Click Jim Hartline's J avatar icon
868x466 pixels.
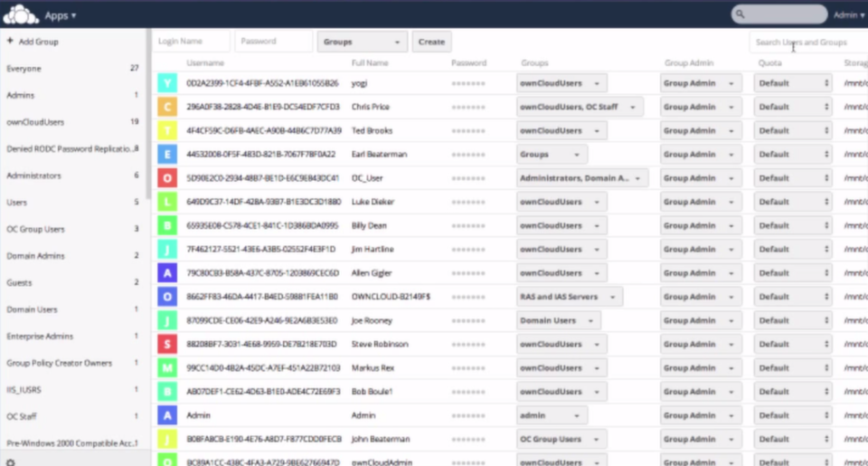[167, 250]
